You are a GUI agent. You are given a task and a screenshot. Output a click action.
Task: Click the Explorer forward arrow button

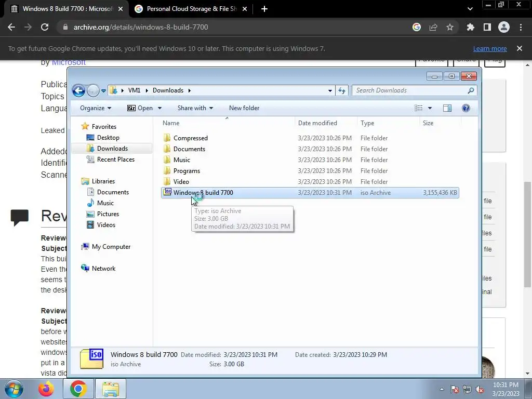[x=93, y=90]
